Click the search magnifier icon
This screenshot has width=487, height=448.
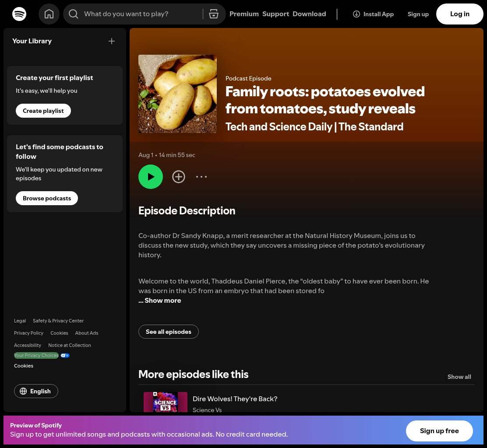(x=73, y=14)
